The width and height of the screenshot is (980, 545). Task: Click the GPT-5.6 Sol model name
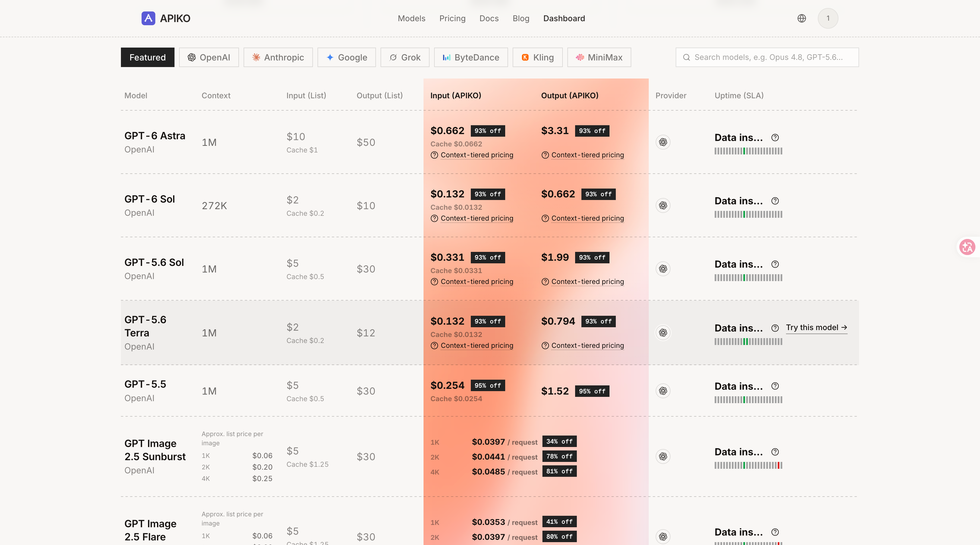[154, 262]
